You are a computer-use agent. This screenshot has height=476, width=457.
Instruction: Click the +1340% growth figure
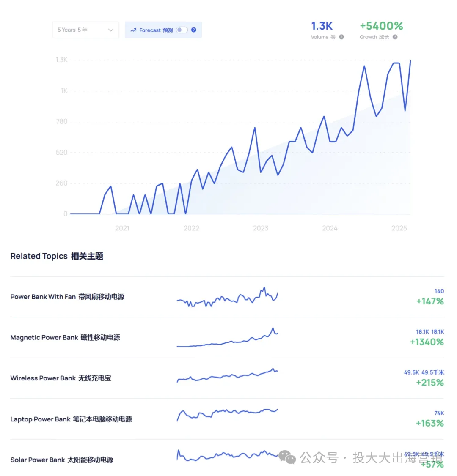click(427, 342)
